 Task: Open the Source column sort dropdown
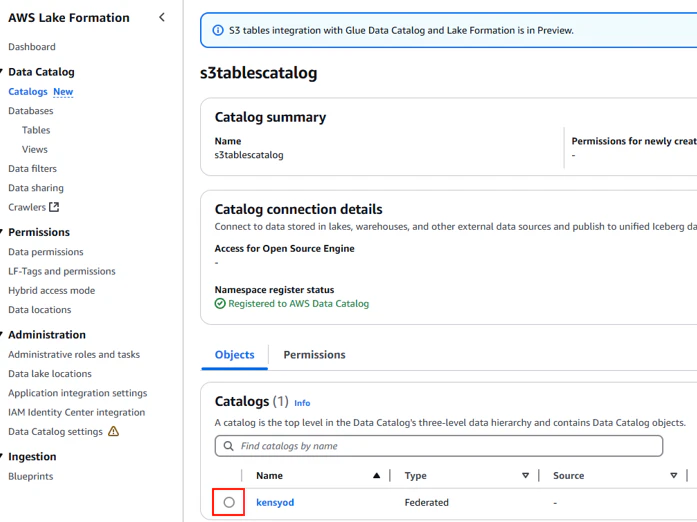(674, 475)
